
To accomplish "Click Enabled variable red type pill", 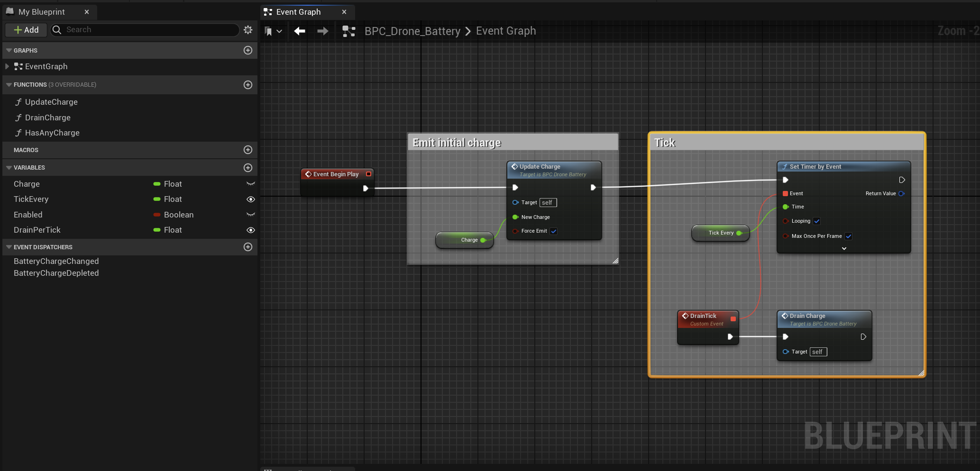I will (x=157, y=215).
